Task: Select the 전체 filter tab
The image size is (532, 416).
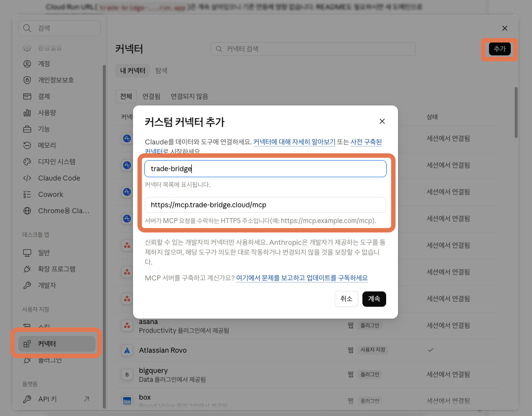Action: pyautogui.click(x=126, y=96)
